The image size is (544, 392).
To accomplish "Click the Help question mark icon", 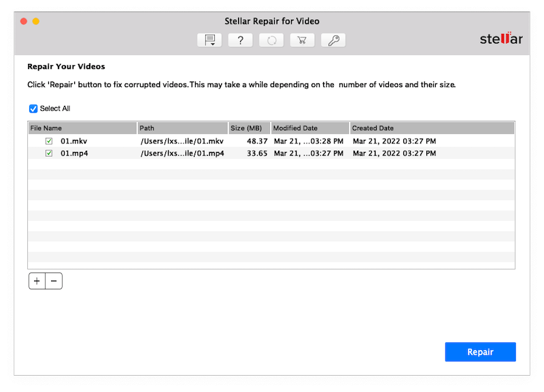I will (240, 40).
